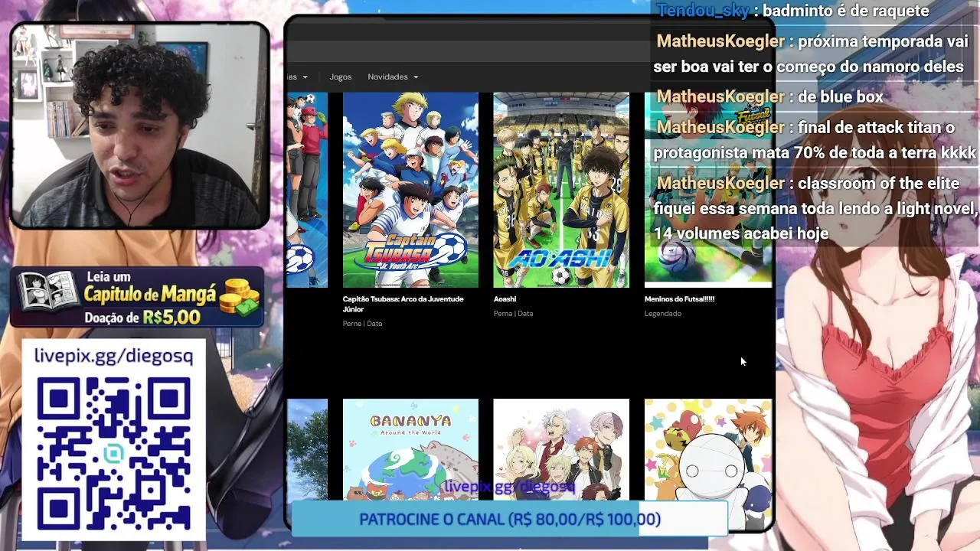Click the Tendou_sky username in chat

tap(703, 11)
